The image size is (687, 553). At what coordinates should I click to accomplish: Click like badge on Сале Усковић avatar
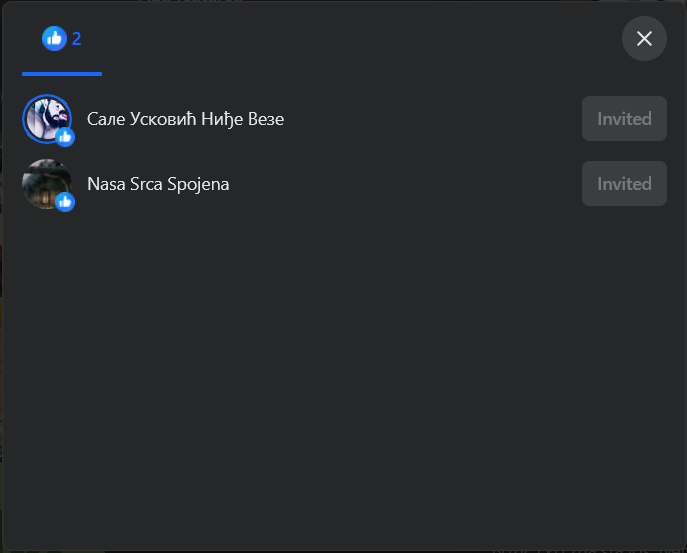tap(65, 137)
